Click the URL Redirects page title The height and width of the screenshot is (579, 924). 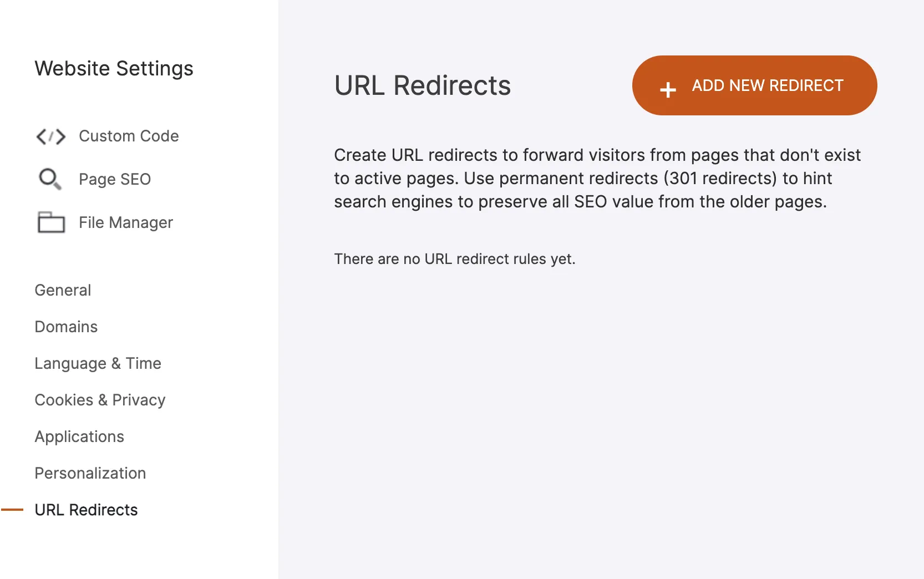point(422,86)
